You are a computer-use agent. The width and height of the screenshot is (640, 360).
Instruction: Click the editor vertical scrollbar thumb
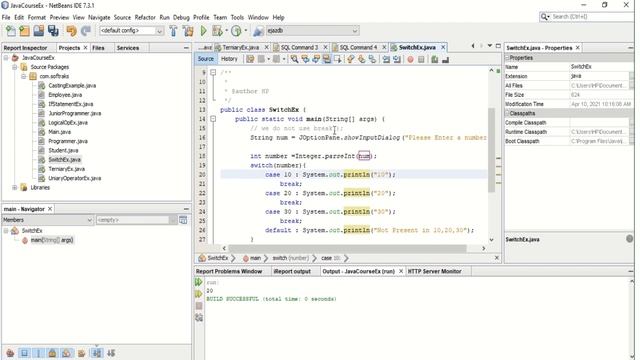(491, 150)
